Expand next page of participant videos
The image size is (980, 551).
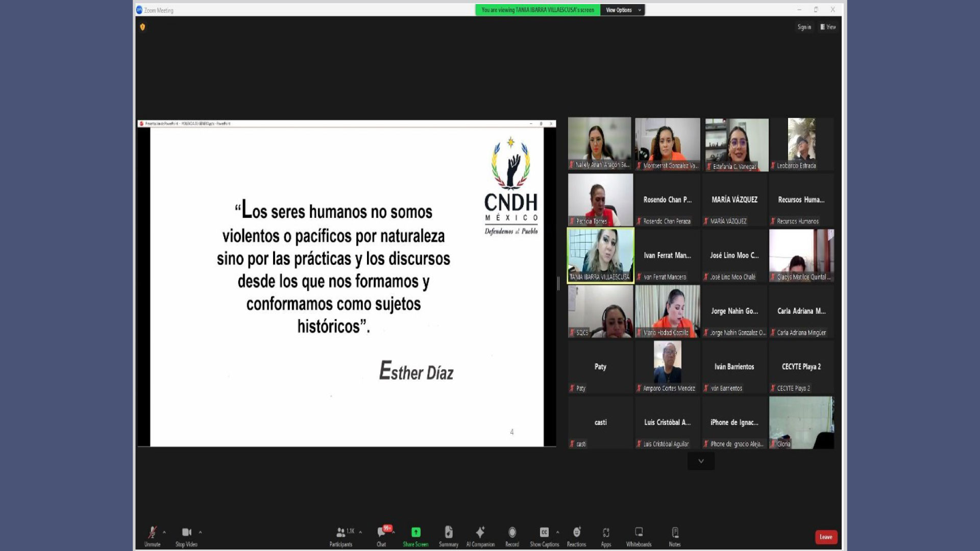701,461
